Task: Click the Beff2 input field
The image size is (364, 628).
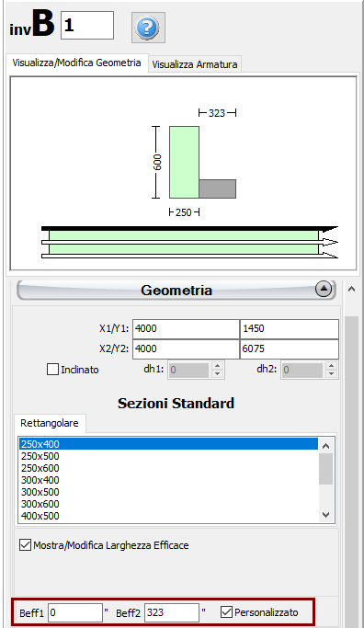Action: tap(172, 612)
